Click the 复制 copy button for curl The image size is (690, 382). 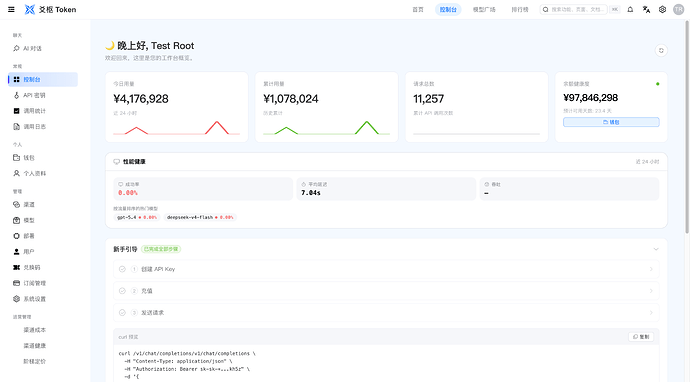pyautogui.click(x=641, y=337)
